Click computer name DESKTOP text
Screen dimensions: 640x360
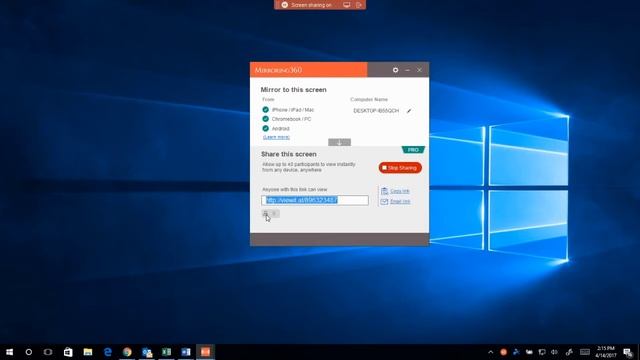[x=376, y=111]
